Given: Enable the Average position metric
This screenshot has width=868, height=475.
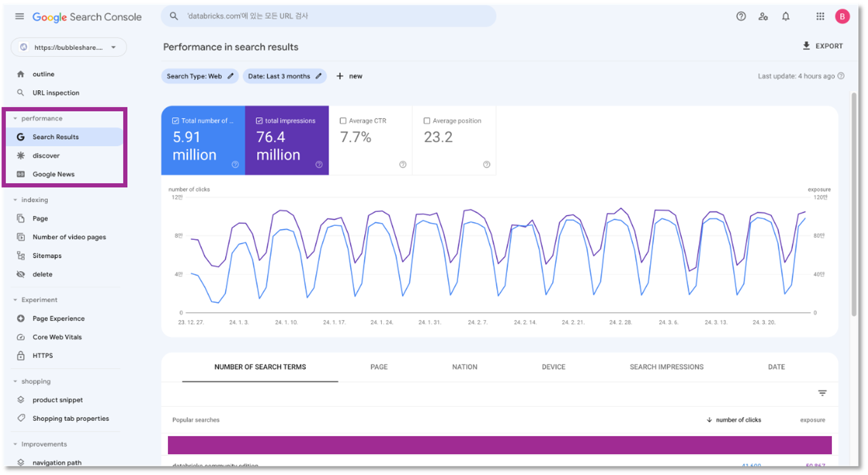Looking at the screenshot, I should (426, 121).
